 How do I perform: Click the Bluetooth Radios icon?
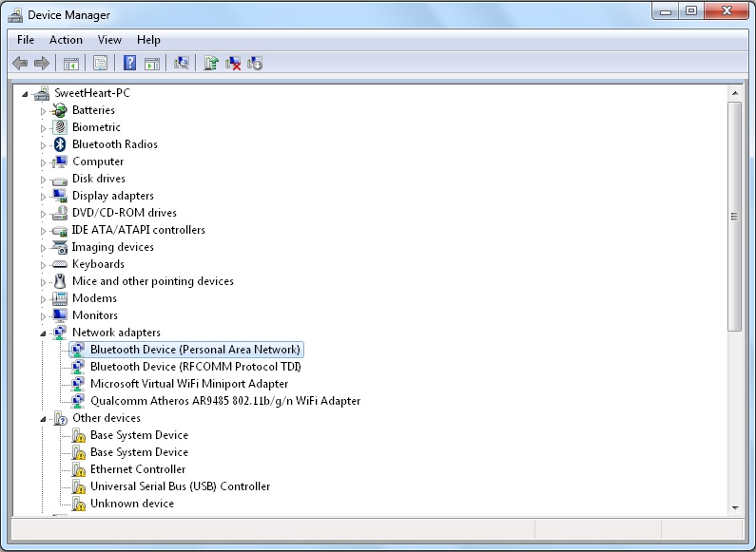click(x=60, y=144)
